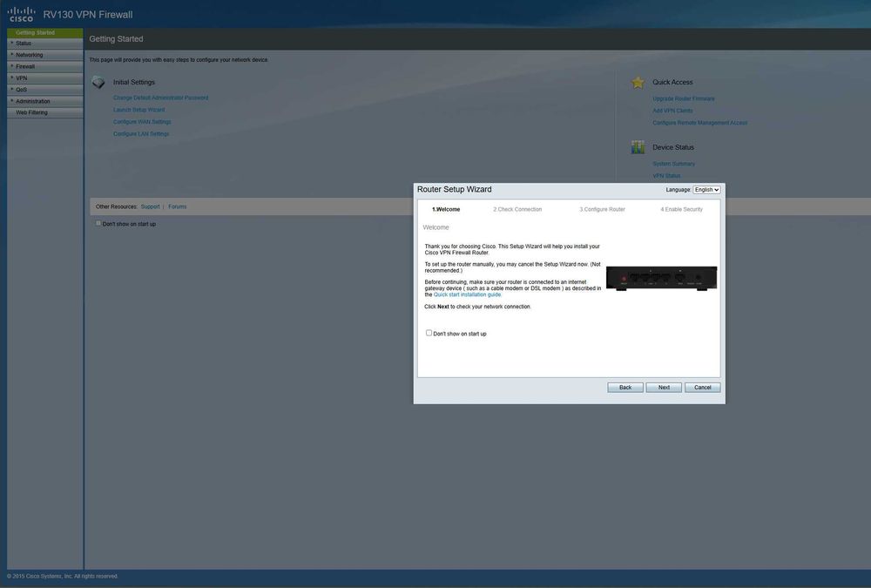Screen dimensions: 871x588
Task: Open the Language dropdown in the Setup Wizard
Action: (706, 190)
